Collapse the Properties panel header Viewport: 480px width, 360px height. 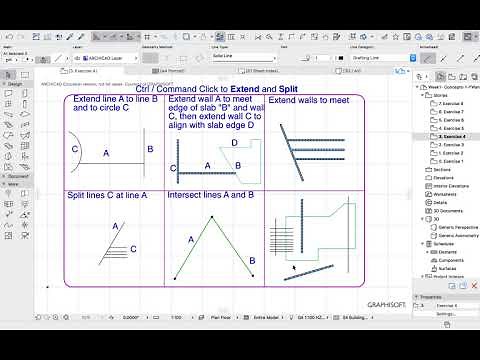click(416, 297)
